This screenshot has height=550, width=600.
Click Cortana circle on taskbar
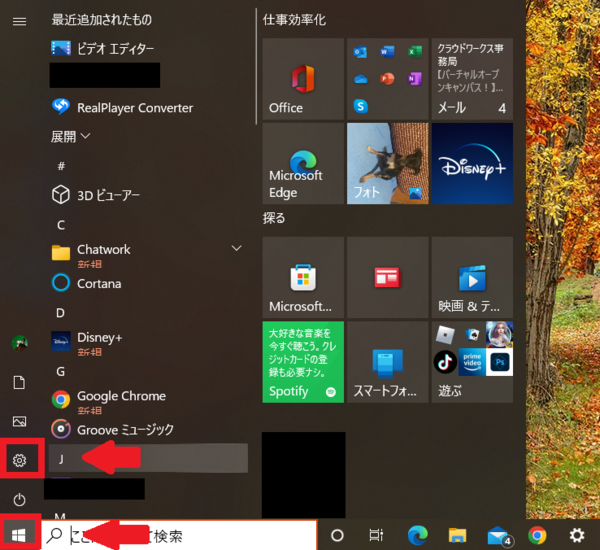point(337,535)
